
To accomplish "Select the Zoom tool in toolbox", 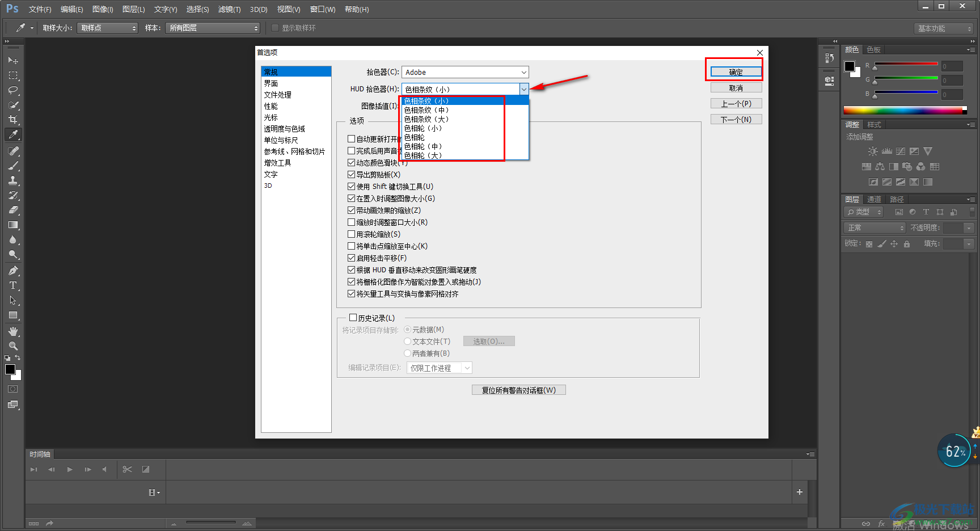I will click(13, 346).
